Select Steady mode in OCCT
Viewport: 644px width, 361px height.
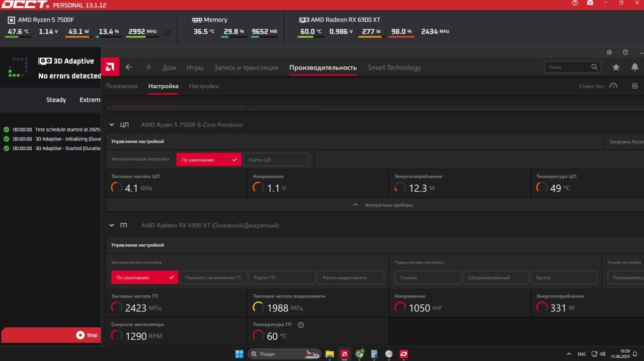click(56, 100)
